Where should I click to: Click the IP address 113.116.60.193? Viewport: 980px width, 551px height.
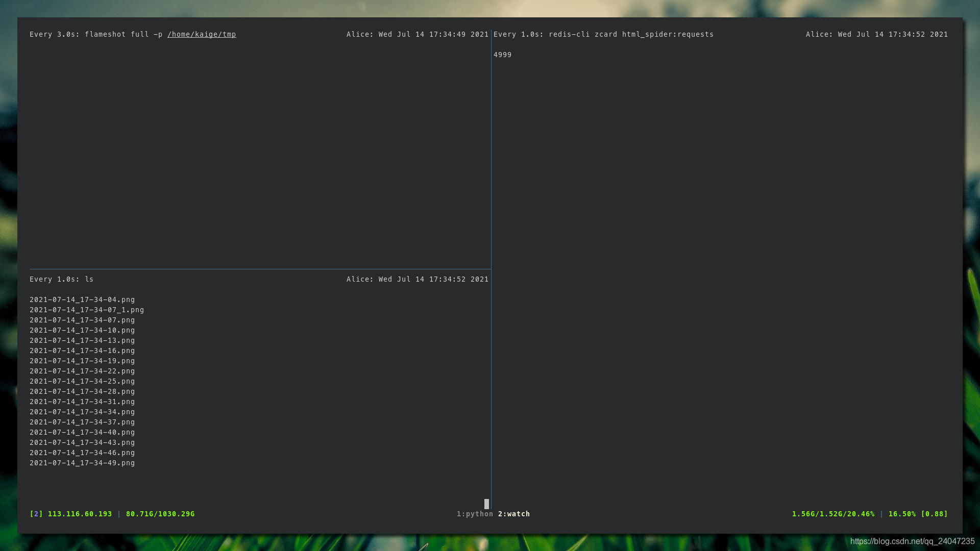80,514
